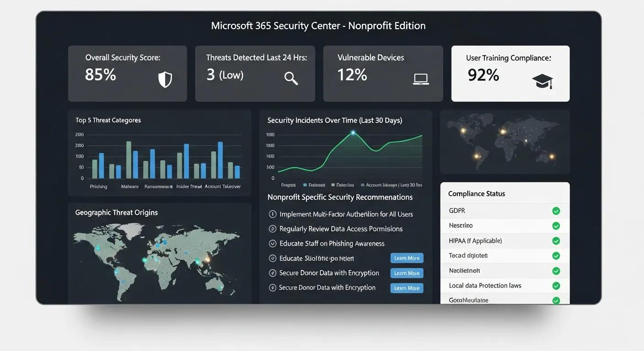
Task: Click the numbered icon beside Implement Multi-Factor Authentication
Action: click(x=272, y=214)
